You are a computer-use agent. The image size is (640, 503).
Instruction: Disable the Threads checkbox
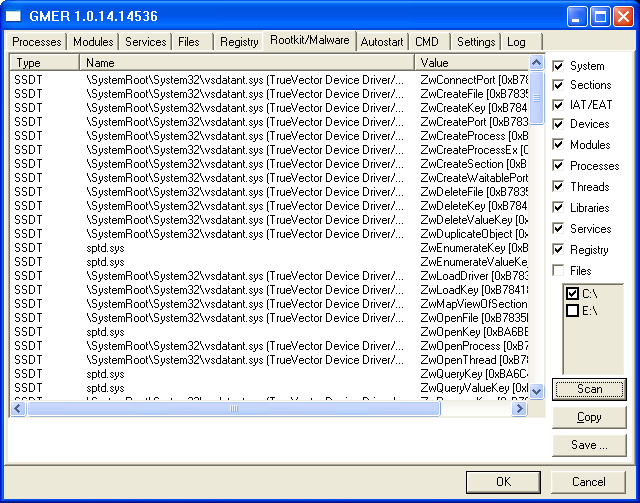pyautogui.click(x=558, y=187)
